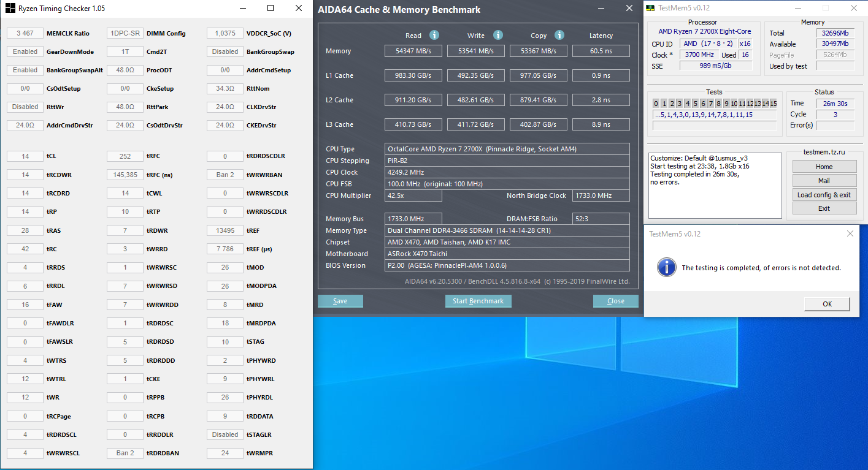Image resolution: width=868 pixels, height=470 pixels.
Task: Click the TestMem5 v0.12 main window title icon
Action: pyautogui.click(x=651, y=9)
